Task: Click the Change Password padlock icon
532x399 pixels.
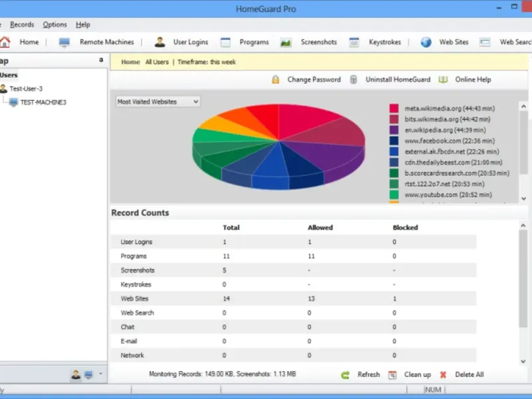Action: (275, 79)
